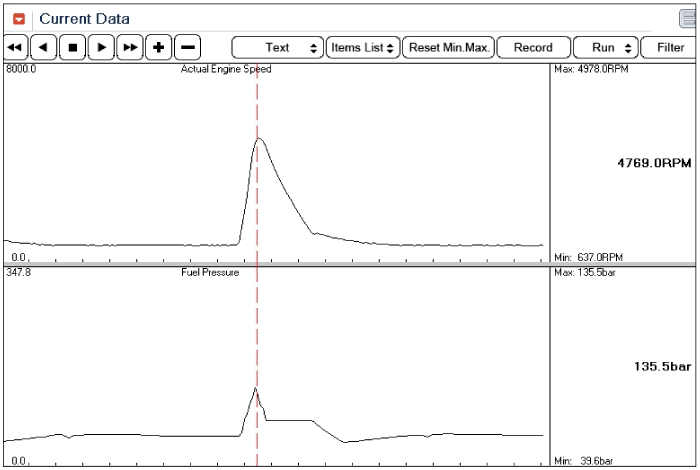This screenshot has width=700, height=470.
Task: Select the Actual Engine Speed graph title
Action: tap(226, 69)
